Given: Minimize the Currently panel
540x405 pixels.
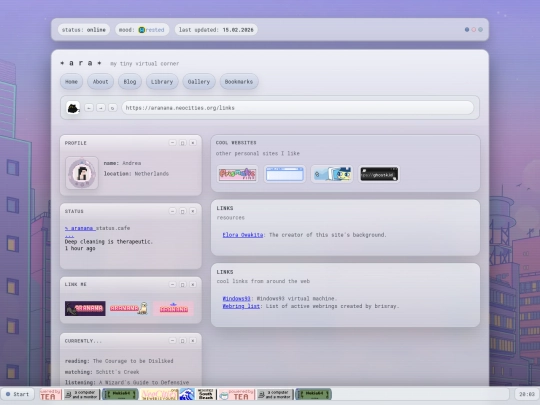Looking at the screenshot, I should pos(173,341).
